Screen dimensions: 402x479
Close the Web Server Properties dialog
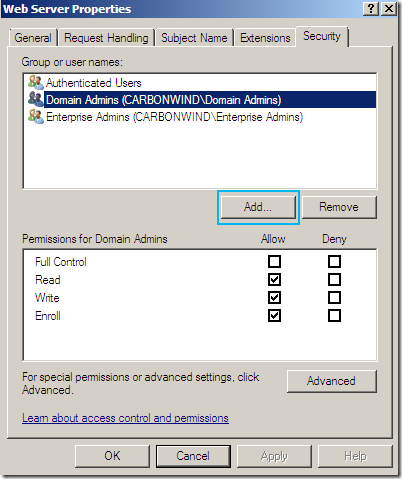pos(388,8)
